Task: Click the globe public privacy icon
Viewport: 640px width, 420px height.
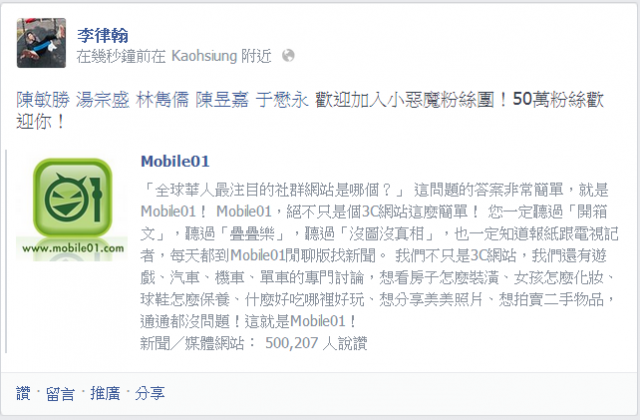Action: 288,56
